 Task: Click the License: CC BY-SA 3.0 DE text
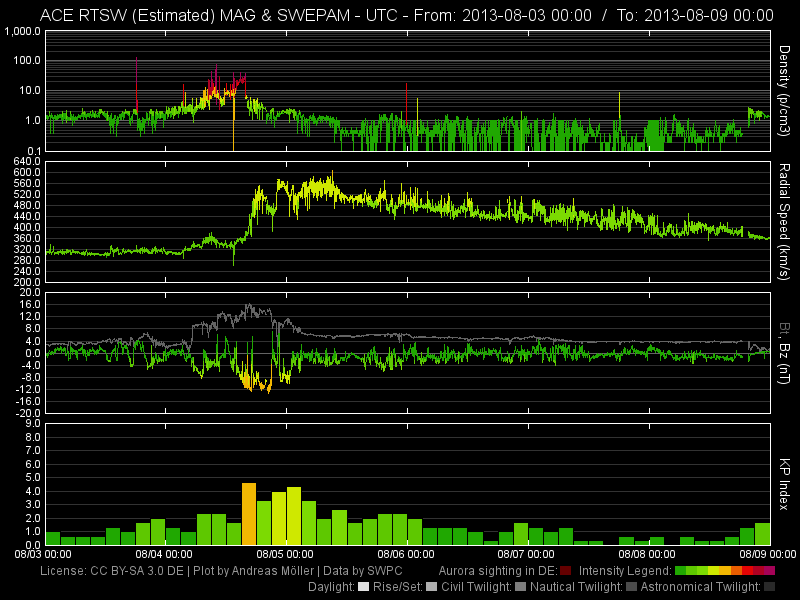[111, 571]
